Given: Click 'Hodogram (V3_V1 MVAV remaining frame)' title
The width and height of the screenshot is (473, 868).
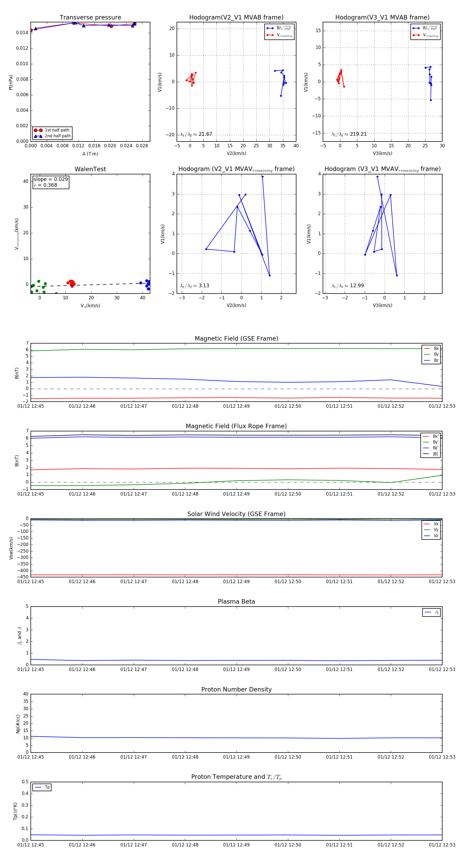Looking at the screenshot, I should (x=382, y=169).
